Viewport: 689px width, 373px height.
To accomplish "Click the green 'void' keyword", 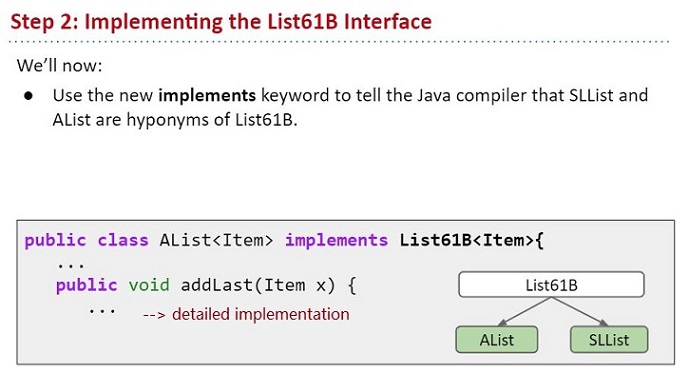I will [149, 285].
